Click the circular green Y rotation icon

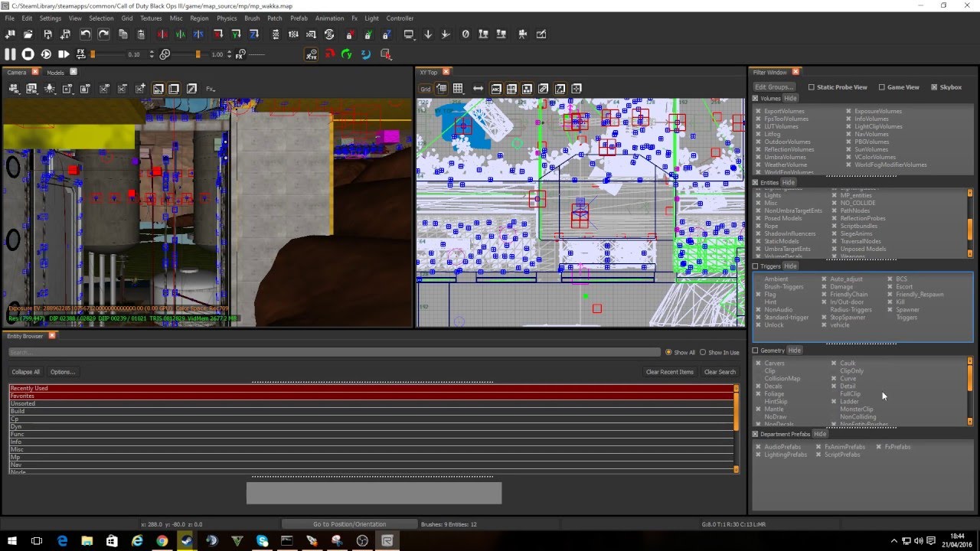[x=347, y=54]
